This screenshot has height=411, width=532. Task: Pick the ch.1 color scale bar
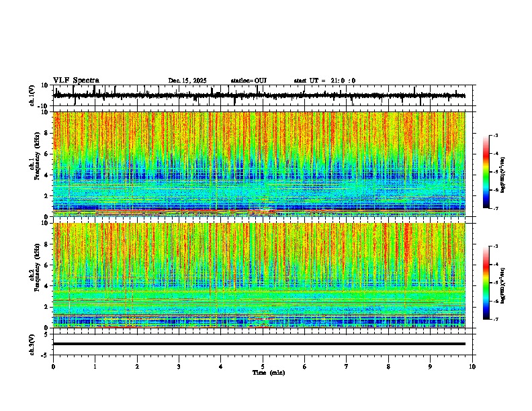[486, 172]
